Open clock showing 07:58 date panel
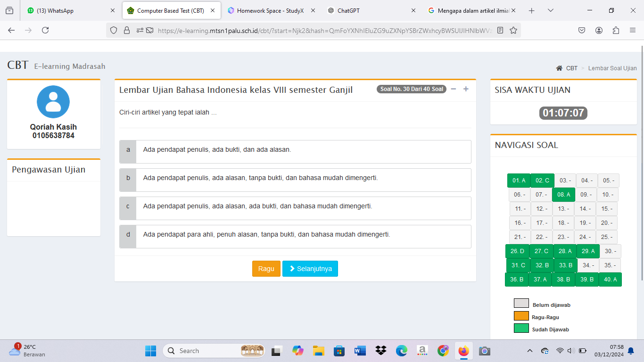This screenshot has height=362, width=644. [609, 351]
